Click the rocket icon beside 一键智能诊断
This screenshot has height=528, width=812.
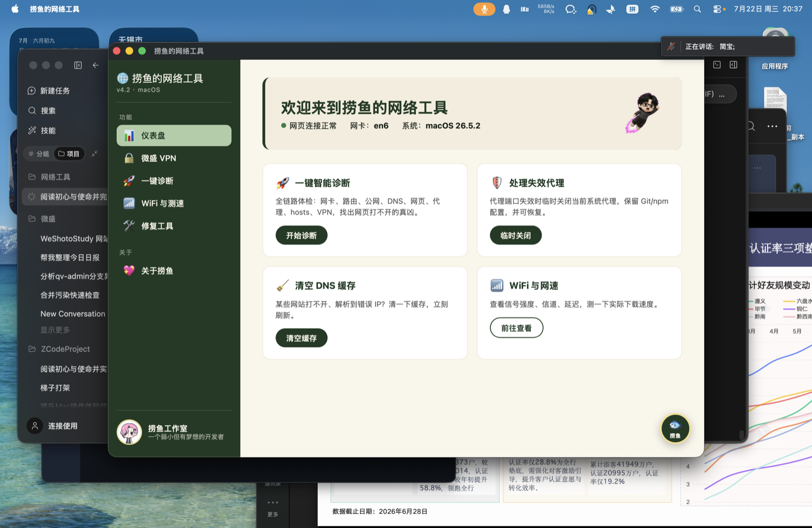[x=283, y=183]
